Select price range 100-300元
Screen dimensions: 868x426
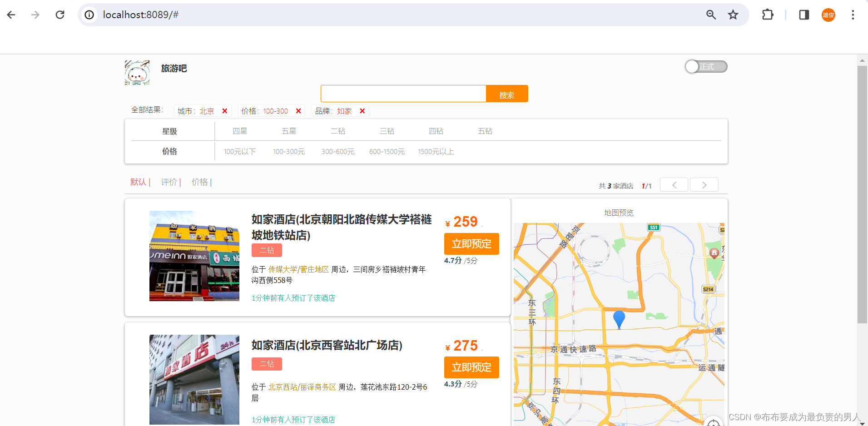coord(289,152)
